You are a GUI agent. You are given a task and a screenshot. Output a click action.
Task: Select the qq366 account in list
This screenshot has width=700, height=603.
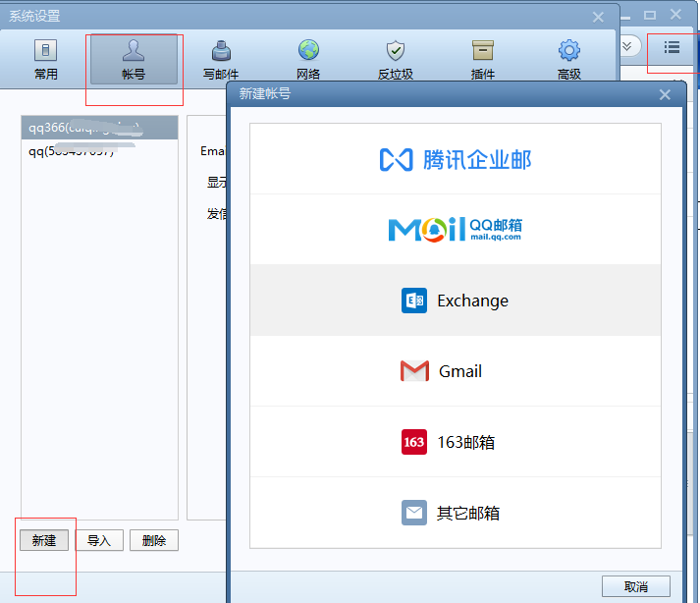pyautogui.click(x=98, y=128)
